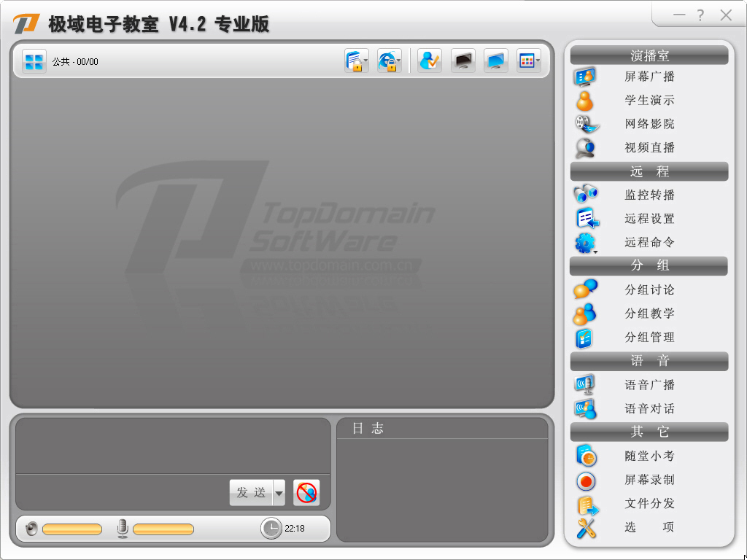
Task: Open 学生演示 text link
Action: pyautogui.click(x=649, y=101)
